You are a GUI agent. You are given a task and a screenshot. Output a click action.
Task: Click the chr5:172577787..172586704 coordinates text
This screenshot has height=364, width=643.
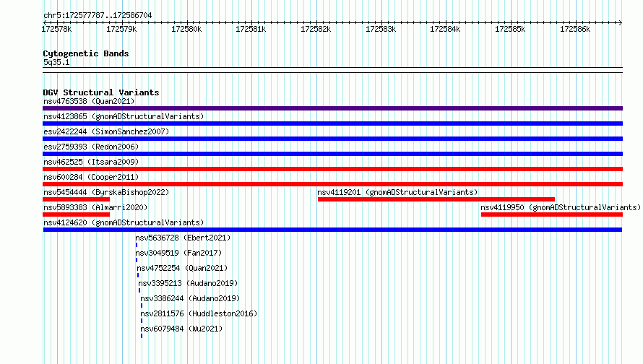pos(98,16)
